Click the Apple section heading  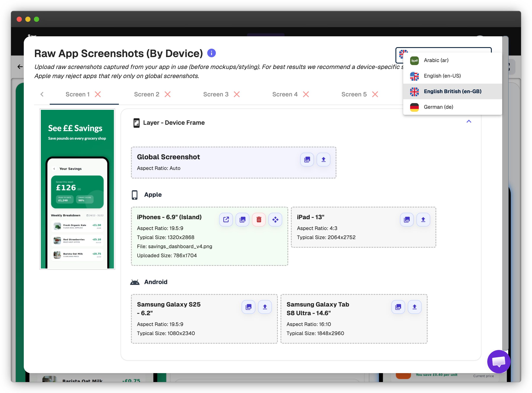tap(153, 195)
